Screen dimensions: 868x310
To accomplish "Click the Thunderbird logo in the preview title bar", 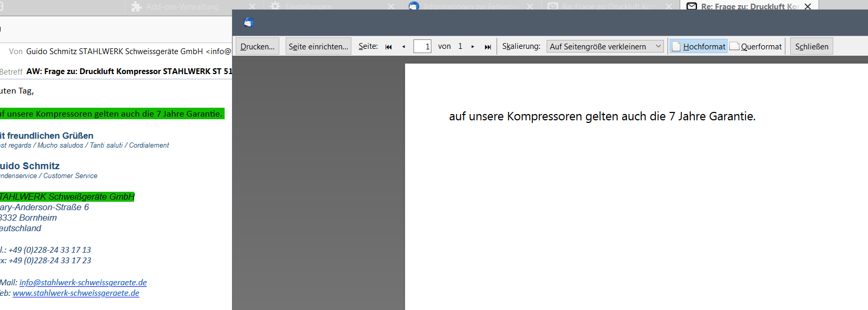I will point(249,23).
